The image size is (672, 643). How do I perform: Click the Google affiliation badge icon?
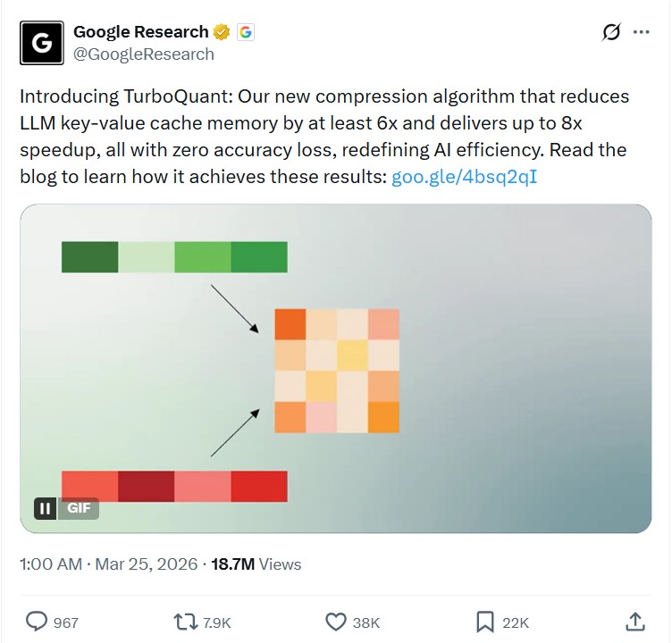pyautogui.click(x=245, y=32)
